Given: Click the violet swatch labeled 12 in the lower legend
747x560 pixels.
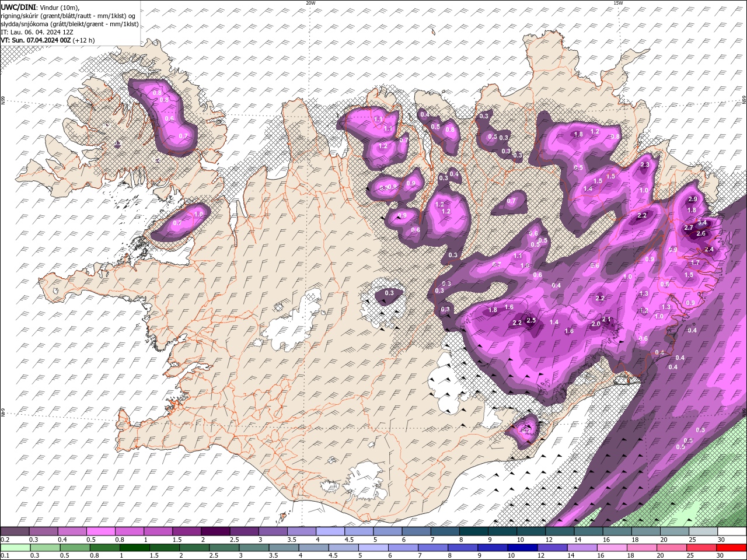Looking at the screenshot, I should coord(553,548).
